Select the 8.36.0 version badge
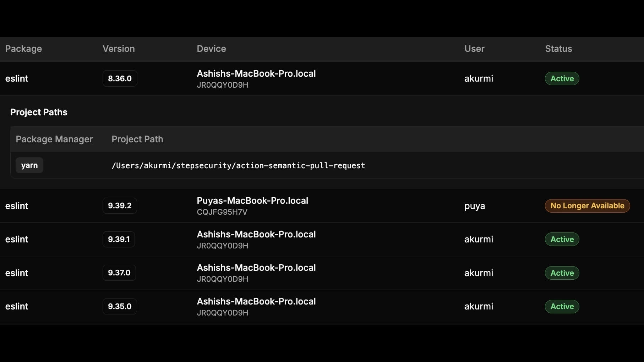Screen dimensions: 644x362 pos(120,78)
